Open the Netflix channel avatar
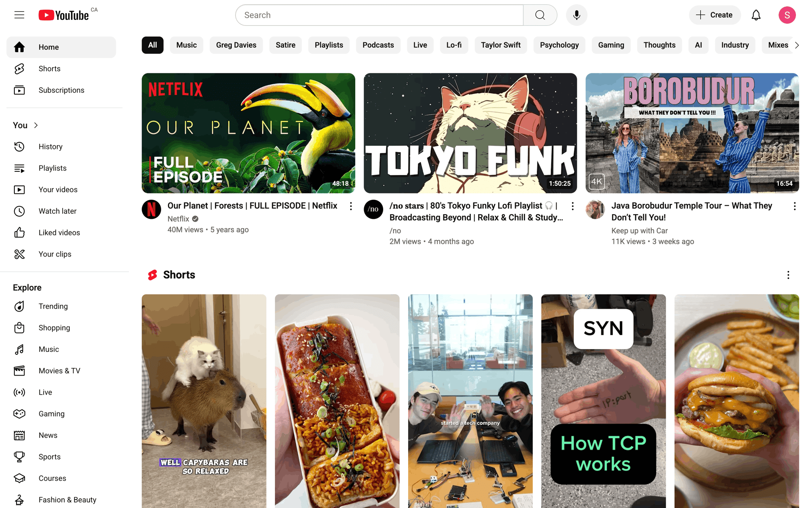 tap(151, 210)
